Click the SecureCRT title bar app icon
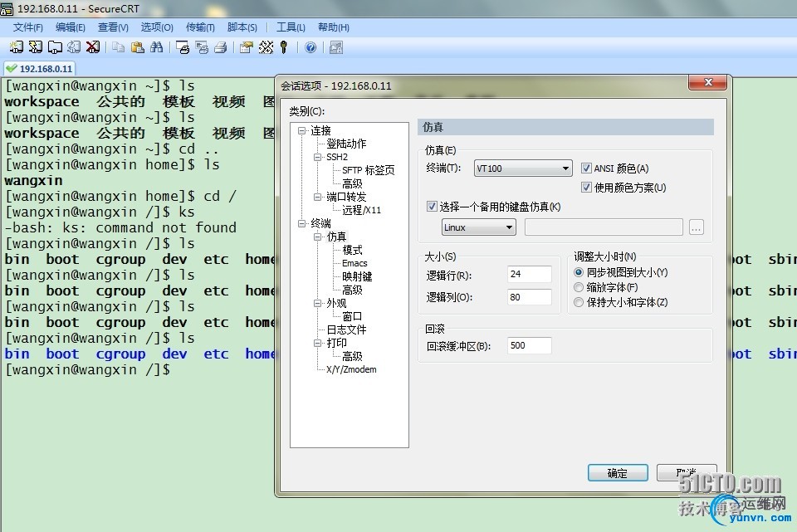 7,8
